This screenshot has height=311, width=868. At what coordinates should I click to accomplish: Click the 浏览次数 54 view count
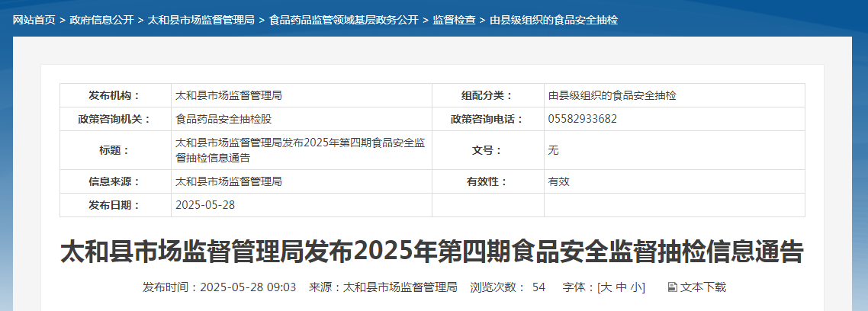(508, 287)
